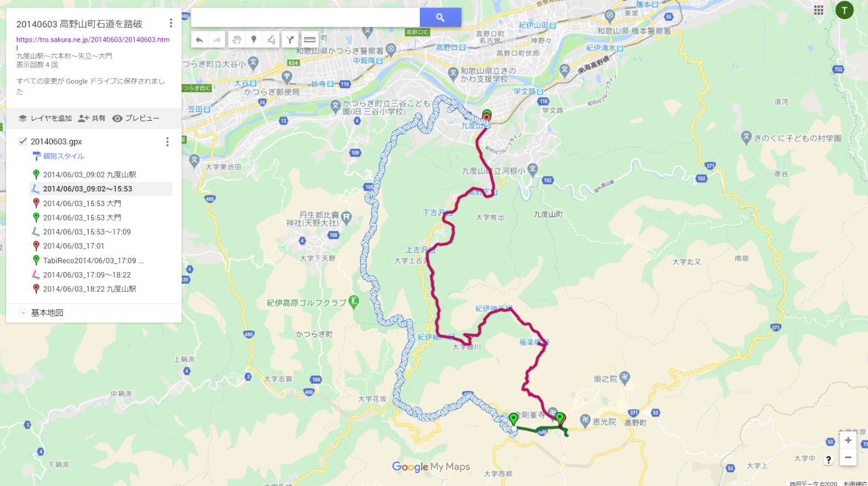868x486 pixels.
Task: Select the measure distances ruler tool
Action: (x=309, y=39)
